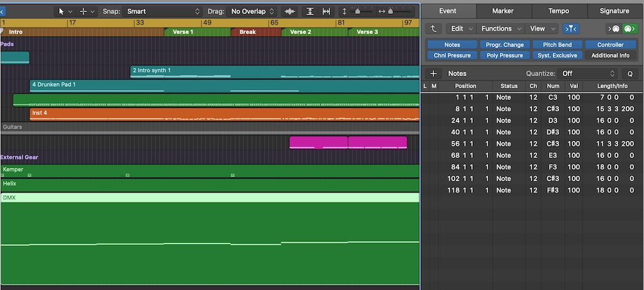
Task: Click the hierarchy up arrow in the Event list
Action: [433, 29]
